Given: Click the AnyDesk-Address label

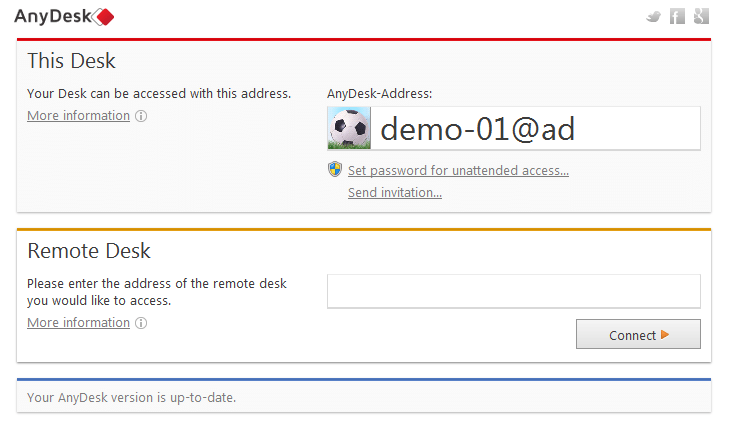Looking at the screenshot, I should pyautogui.click(x=380, y=94).
